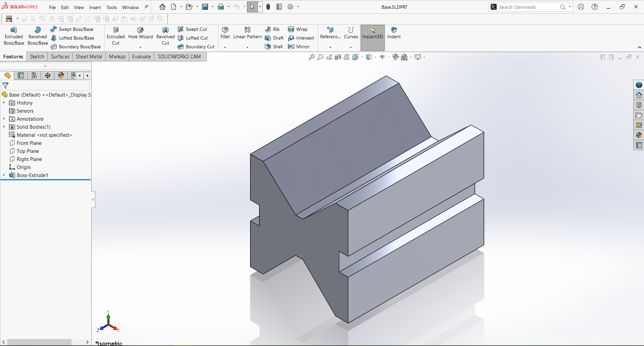Open the Curves dropdown arrow
This screenshot has width=644, height=346.
(x=351, y=47)
